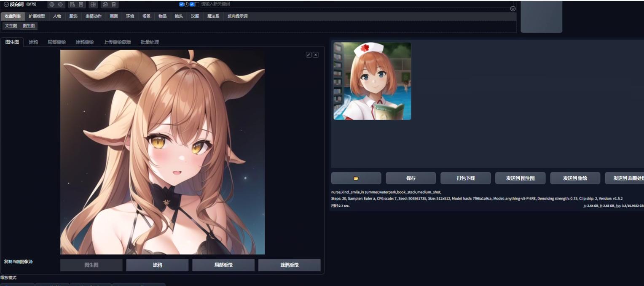Remove input image with the X icon
Viewport: 644px width, 286px height.
pos(315,55)
